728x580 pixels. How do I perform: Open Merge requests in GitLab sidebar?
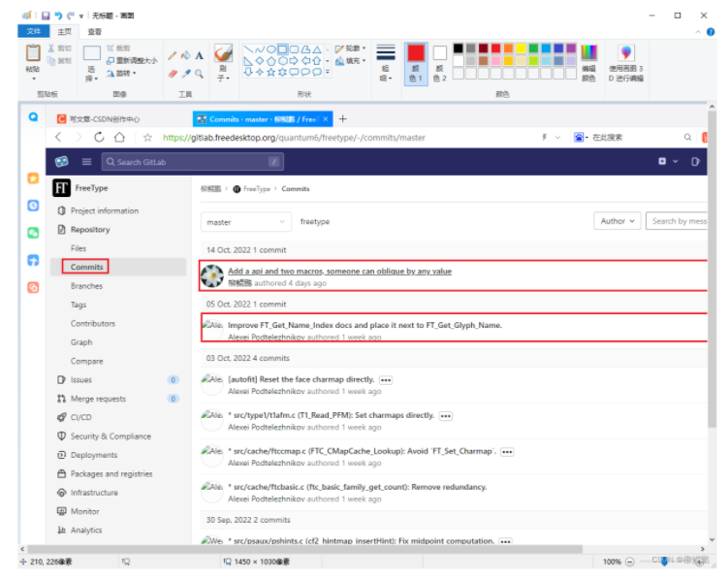click(x=98, y=399)
